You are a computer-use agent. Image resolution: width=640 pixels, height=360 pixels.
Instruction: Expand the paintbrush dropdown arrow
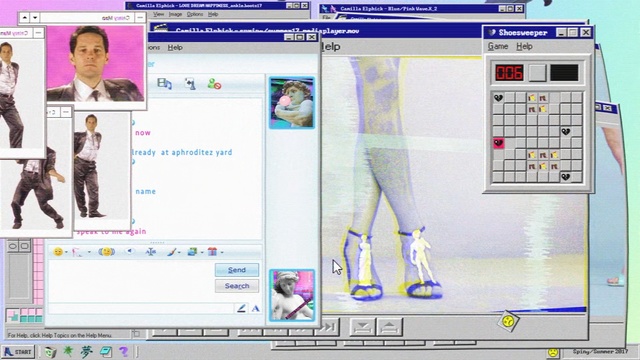point(180,252)
